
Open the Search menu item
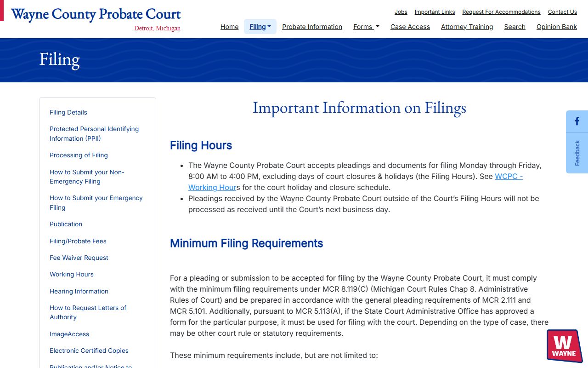[x=514, y=27]
